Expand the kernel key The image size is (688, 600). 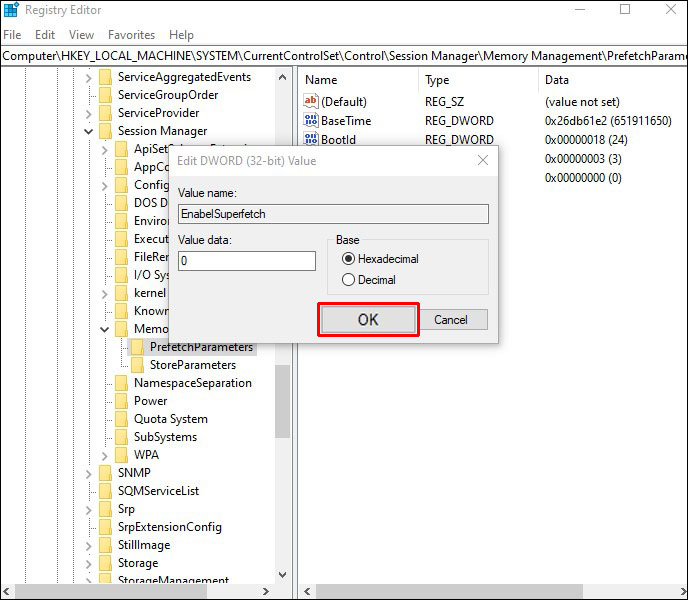click(104, 294)
